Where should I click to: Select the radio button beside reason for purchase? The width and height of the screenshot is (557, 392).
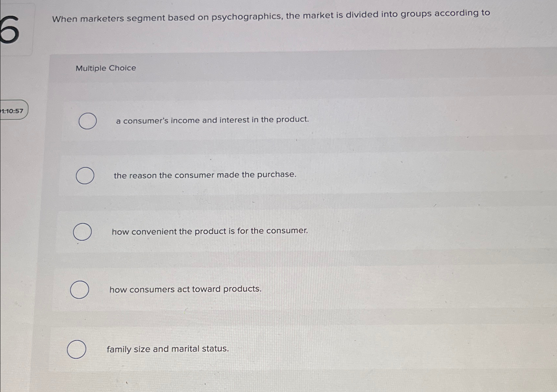pyautogui.click(x=85, y=176)
